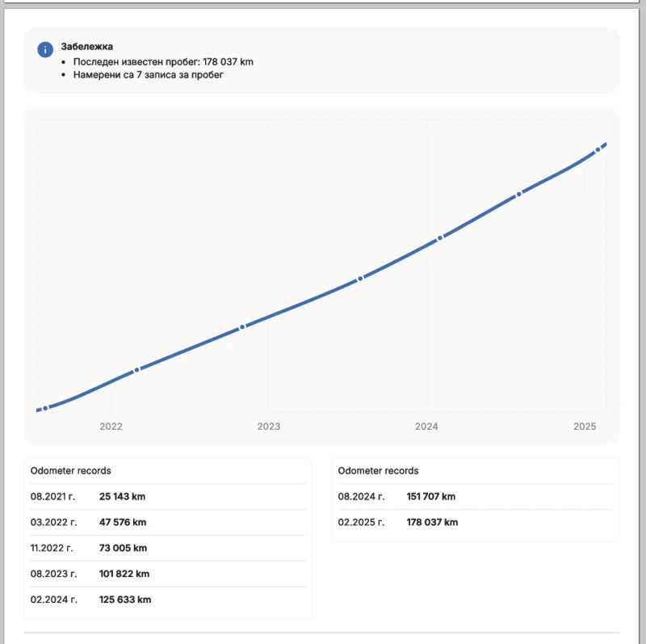Click the 2023 x-axis label
The height and width of the screenshot is (644, 646).
pos(268,426)
